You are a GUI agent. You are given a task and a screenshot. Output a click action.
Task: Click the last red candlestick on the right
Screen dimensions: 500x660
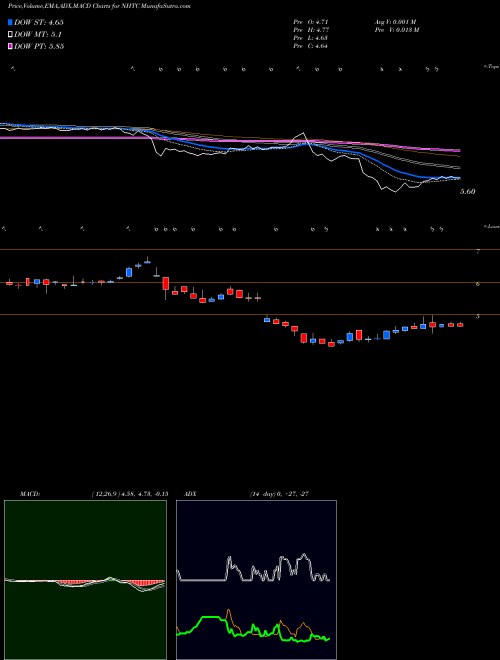460,325
